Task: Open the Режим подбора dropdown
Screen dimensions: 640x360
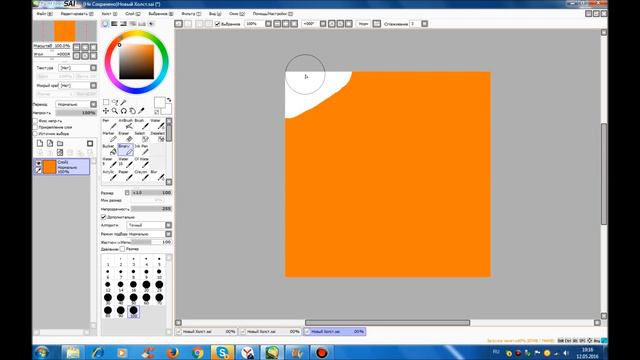Action: [x=149, y=234]
